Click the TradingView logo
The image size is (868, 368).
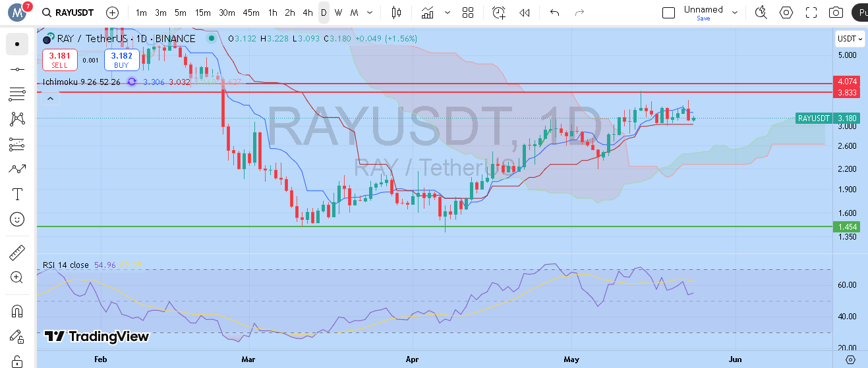pos(96,336)
